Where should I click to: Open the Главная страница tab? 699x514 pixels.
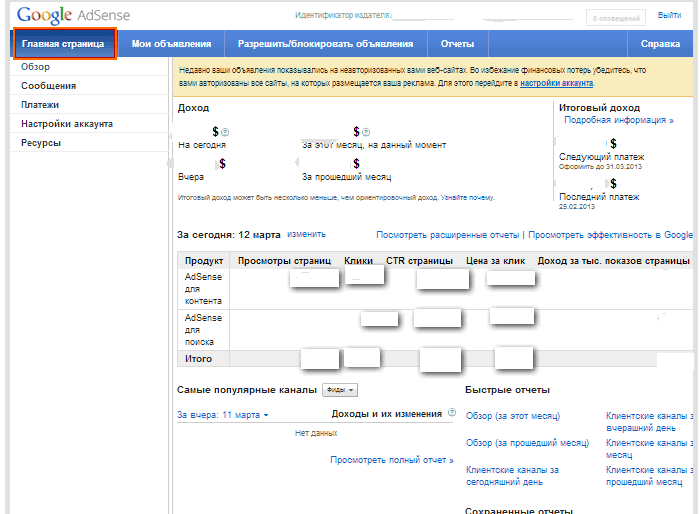click(64, 44)
